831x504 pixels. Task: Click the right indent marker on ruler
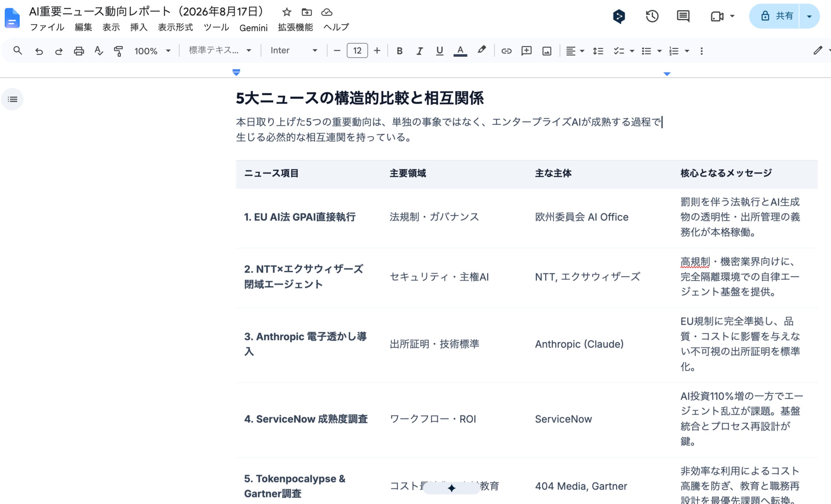pyautogui.click(x=667, y=74)
